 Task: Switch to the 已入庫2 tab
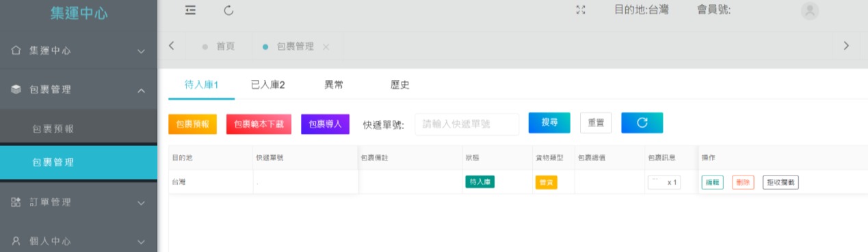pyautogui.click(x=267, y=85)
